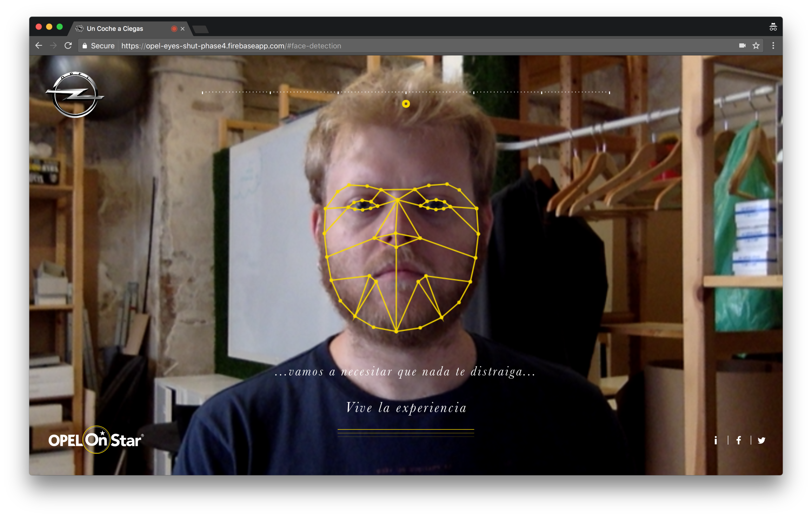Image resolution: width=812 pixels, height=517 pixels.
Task: Open the Chrome three-dot menu
Action: click(773, 45)
